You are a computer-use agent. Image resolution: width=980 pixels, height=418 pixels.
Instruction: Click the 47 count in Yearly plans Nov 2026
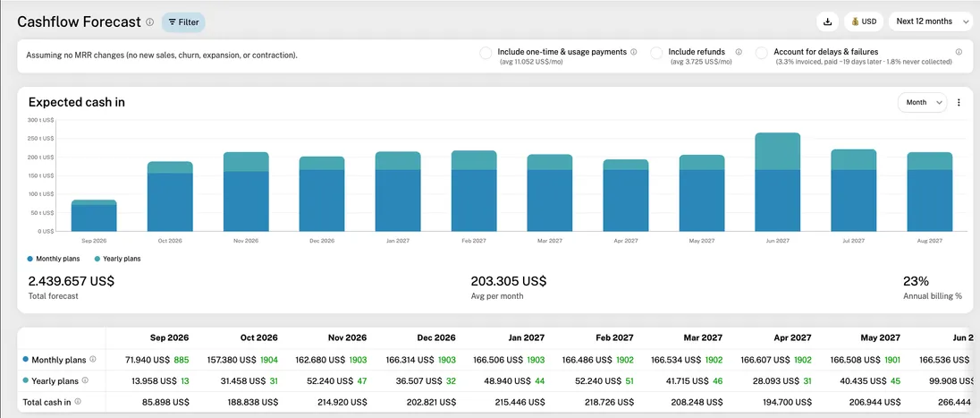click(362, 380)
